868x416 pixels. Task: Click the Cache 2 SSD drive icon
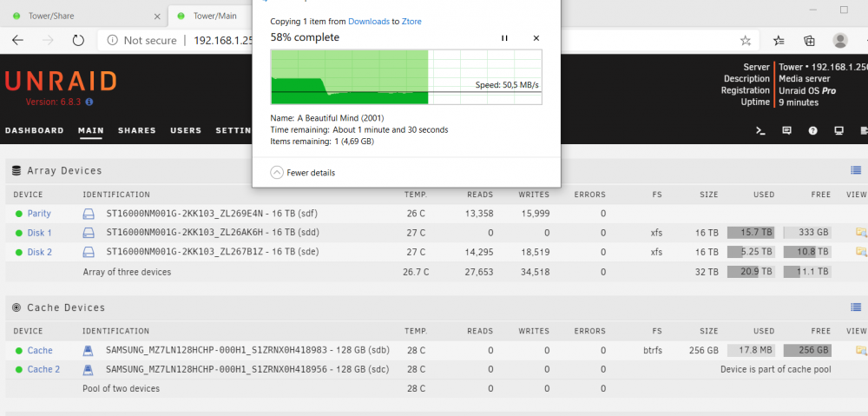[x=89, y=369]
